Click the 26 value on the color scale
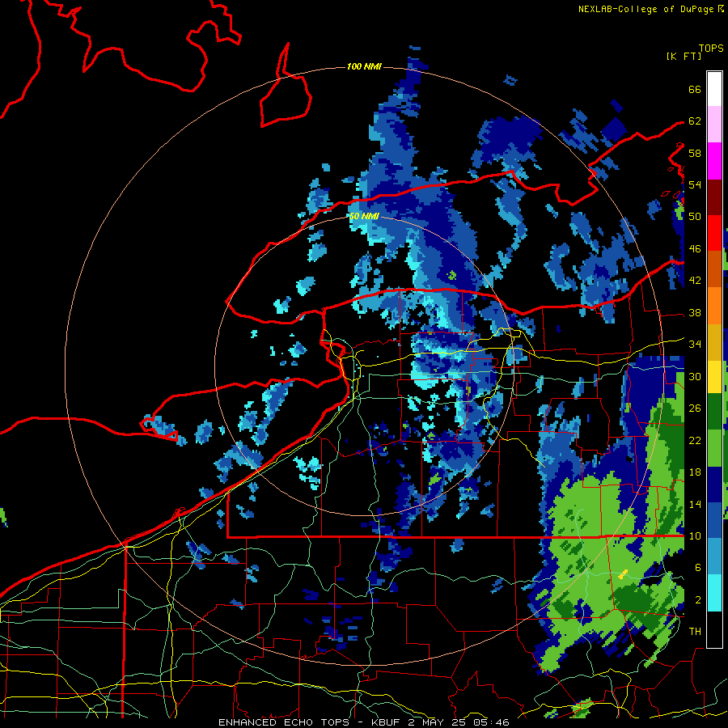 [x=695, y=408]
